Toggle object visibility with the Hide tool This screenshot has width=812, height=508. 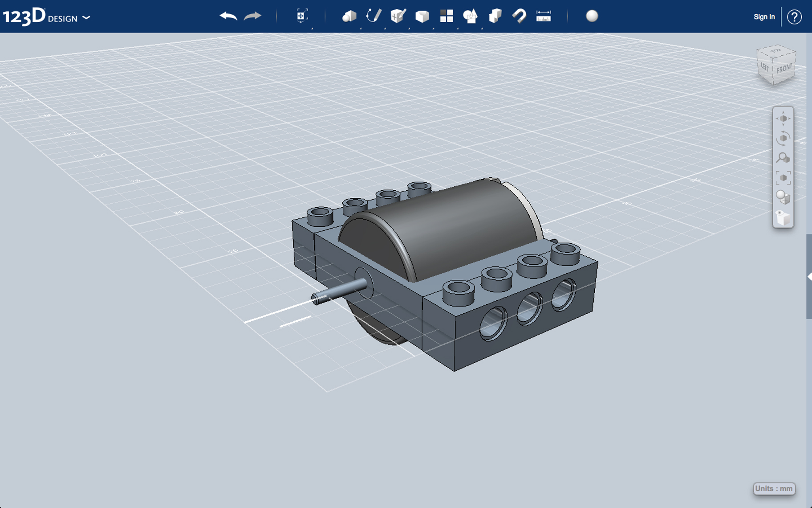[x=784, y=217]
